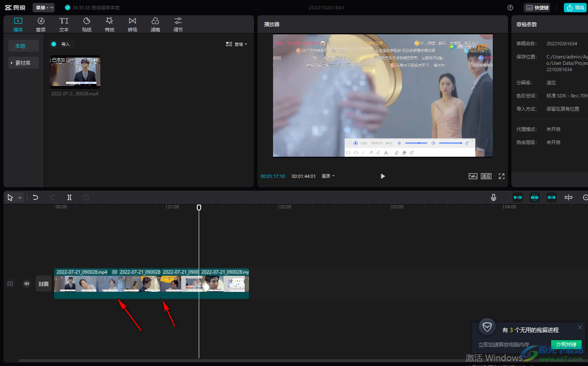
Task: Click the 标准 SDR - Rec.709 color space value
Action: (x=567, y=96)
